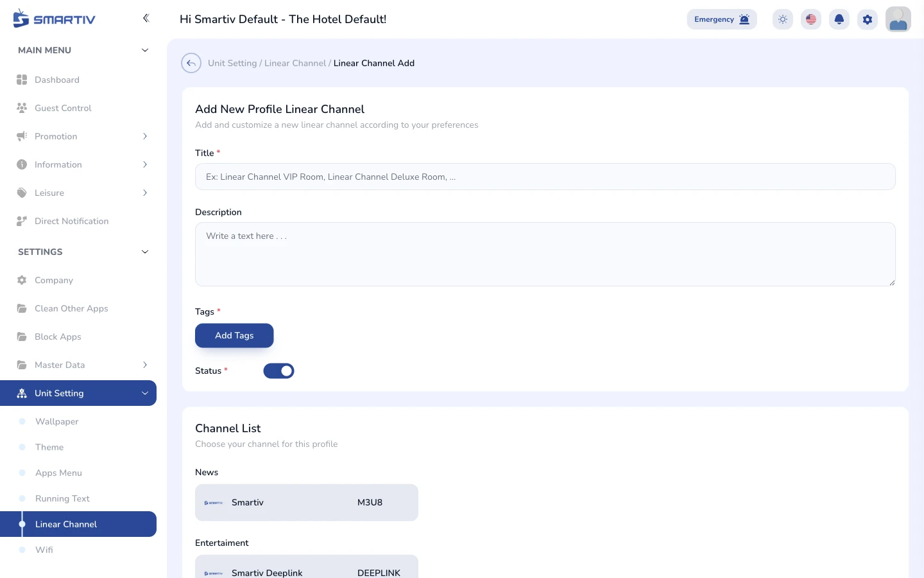Click the Promotion megaphone icon
The height and width of the screenshot is (578, 924).
tap(22, 136)
